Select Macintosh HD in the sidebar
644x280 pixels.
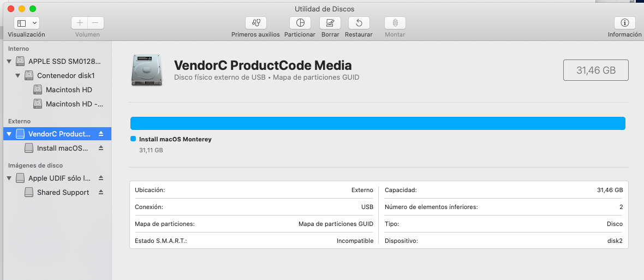[x=69, y=90]
